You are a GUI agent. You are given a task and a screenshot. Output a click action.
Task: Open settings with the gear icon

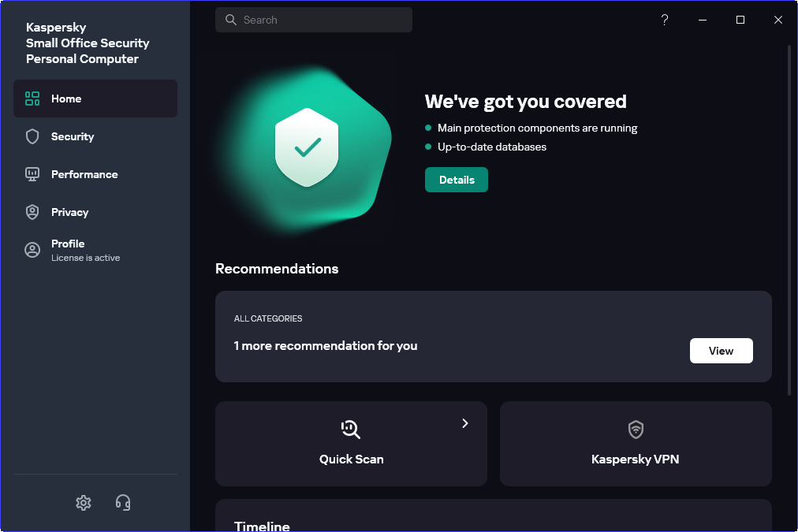tap(84, 502)
